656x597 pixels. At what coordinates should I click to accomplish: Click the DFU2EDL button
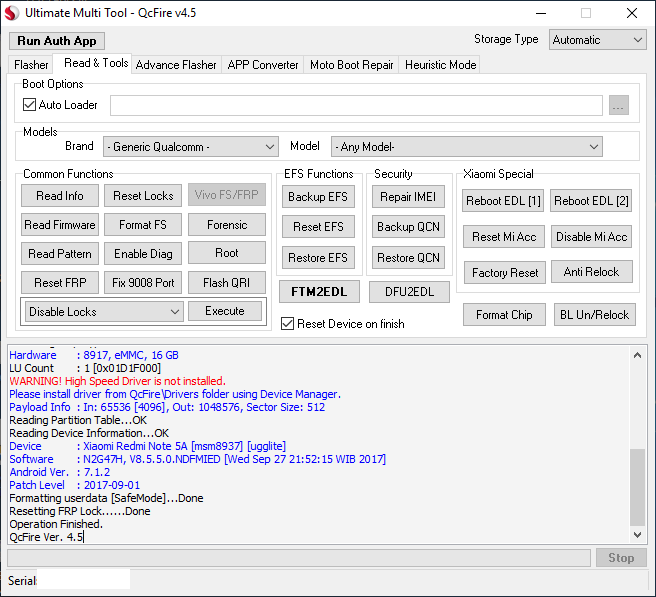409,292
